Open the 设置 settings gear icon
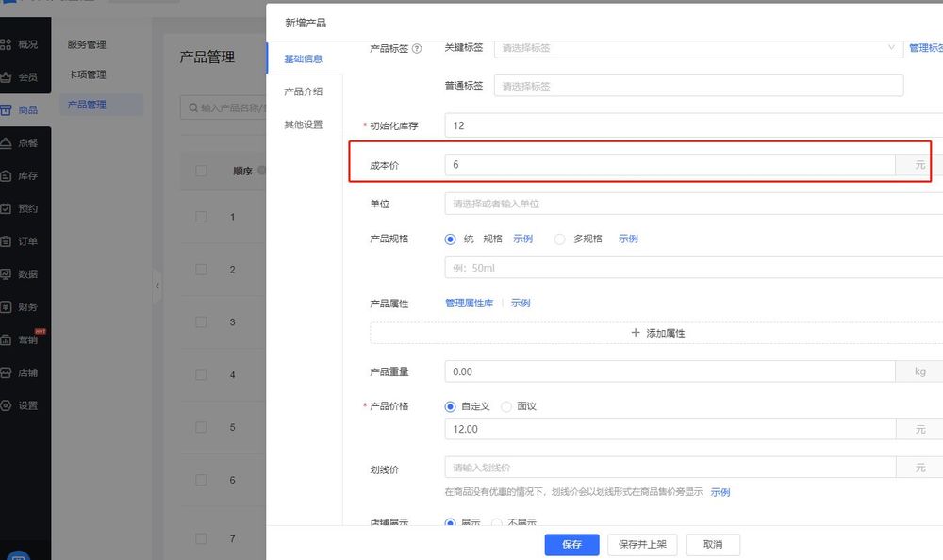The width and height of the screenshot is (943, 560). point(7,405)
